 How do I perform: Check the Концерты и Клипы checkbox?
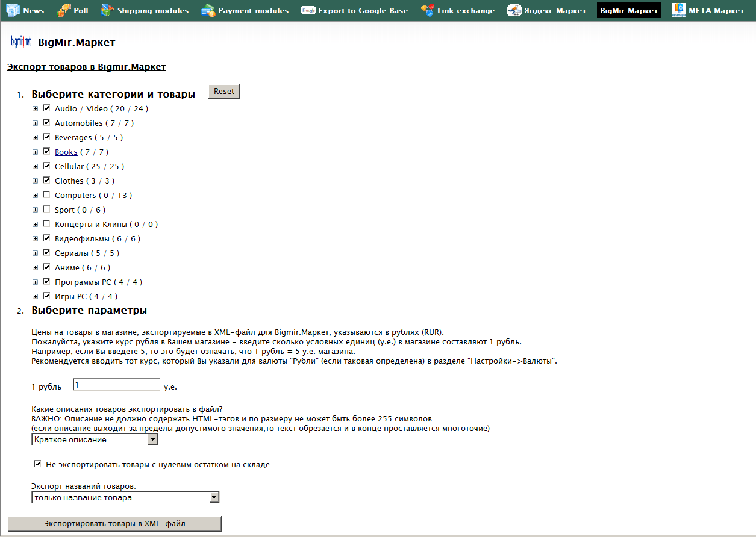click(46, 224)
